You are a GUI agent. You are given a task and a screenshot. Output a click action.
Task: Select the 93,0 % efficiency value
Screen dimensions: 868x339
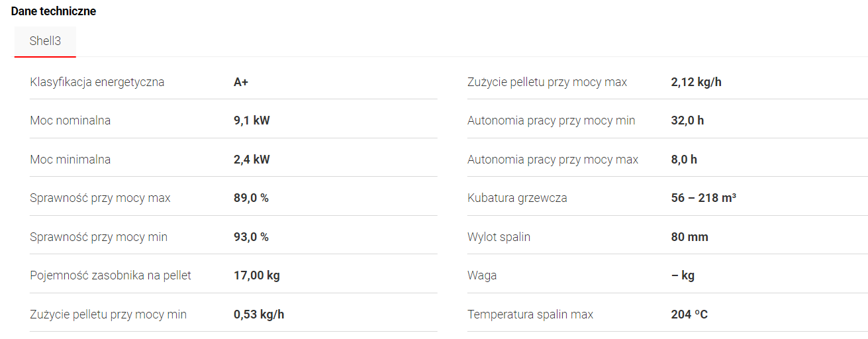point(251,237)
